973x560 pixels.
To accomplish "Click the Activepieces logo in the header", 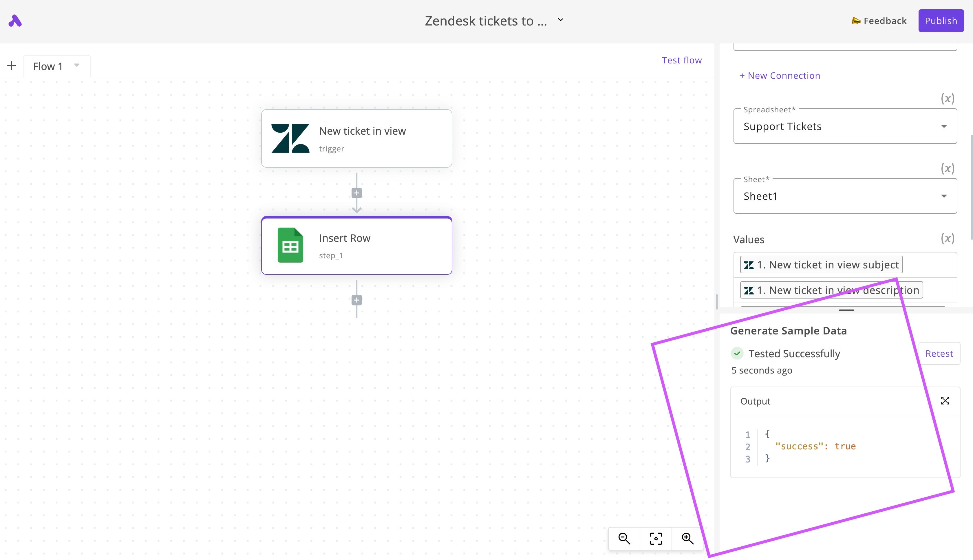I will [15, 21].
